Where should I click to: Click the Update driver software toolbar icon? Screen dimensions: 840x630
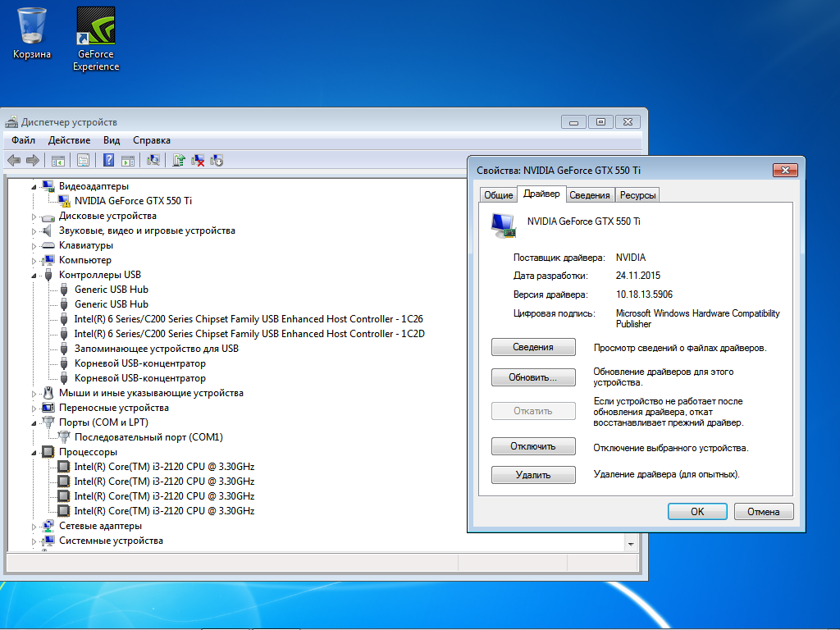click(x=179, y=160)
